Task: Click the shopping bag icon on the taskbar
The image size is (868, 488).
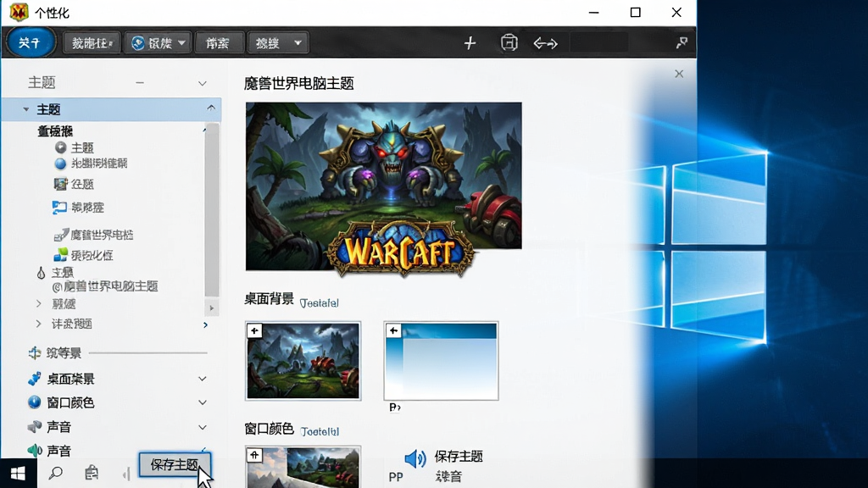Action: click(x=92, y=473)
